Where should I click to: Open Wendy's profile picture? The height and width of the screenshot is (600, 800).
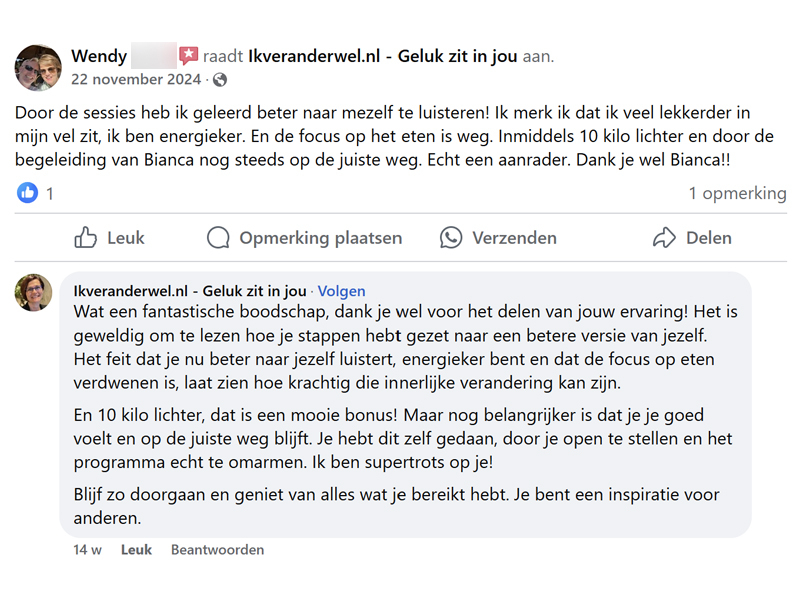38,67
